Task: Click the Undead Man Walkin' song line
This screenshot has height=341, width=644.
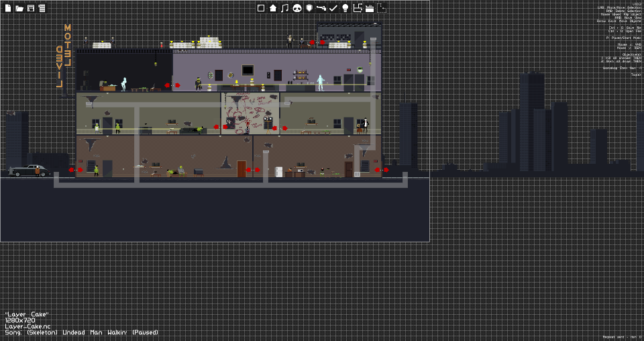Action: click(x=81, y=332)
